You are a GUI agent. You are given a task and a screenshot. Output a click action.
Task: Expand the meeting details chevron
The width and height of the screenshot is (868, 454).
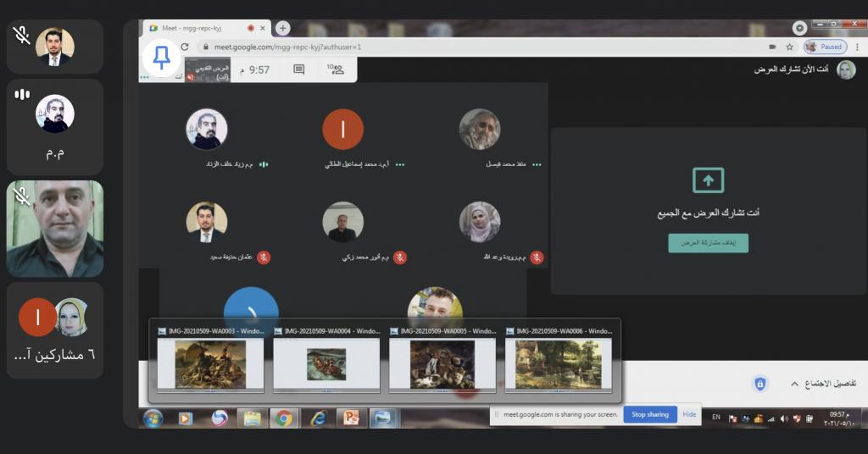(x=794, y=385)
